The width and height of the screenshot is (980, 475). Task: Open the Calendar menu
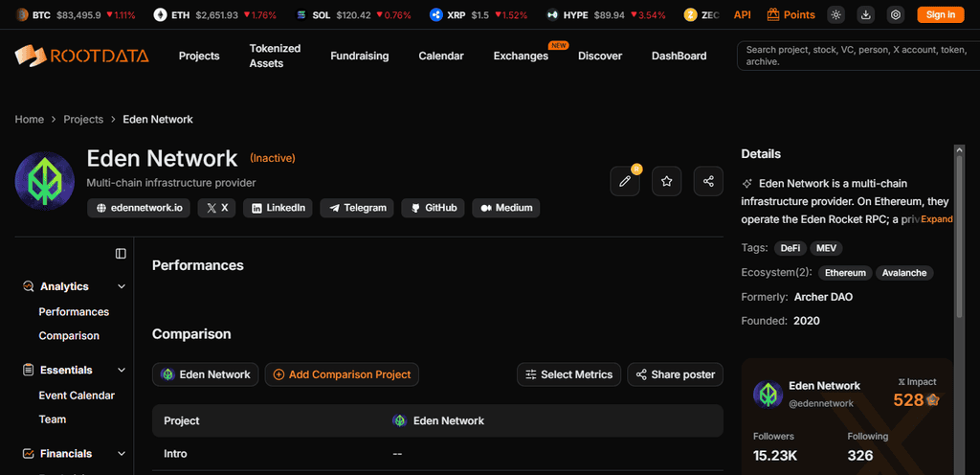[x=441, y=56]
